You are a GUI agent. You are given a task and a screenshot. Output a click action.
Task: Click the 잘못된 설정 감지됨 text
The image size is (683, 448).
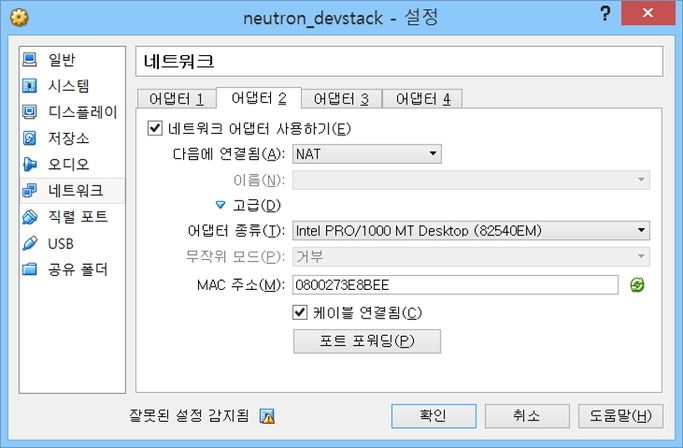click(x=189, y=415)
